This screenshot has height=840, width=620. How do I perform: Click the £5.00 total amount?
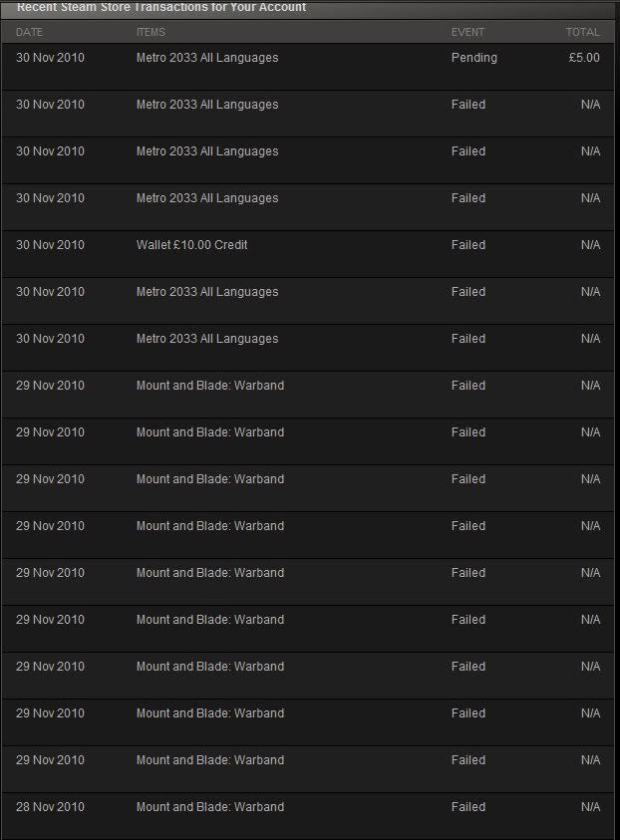[584, 58]
